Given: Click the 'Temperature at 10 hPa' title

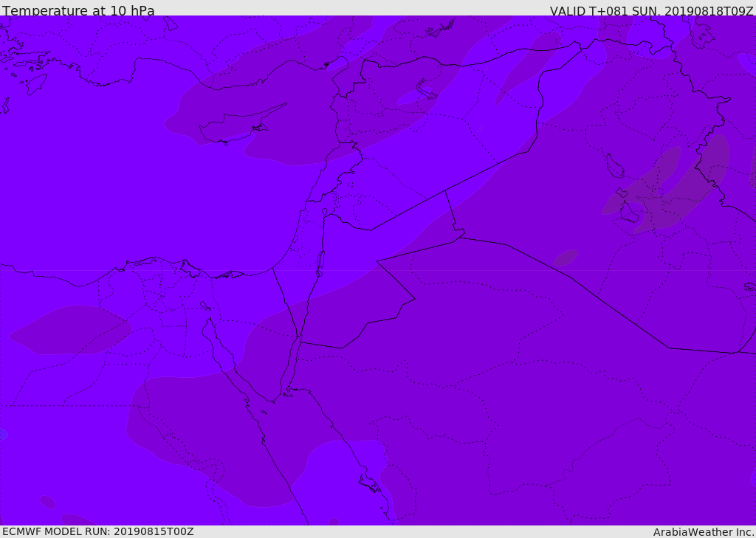Looking at the screenshot, I should pyautogui.click(x=78, y=10).
